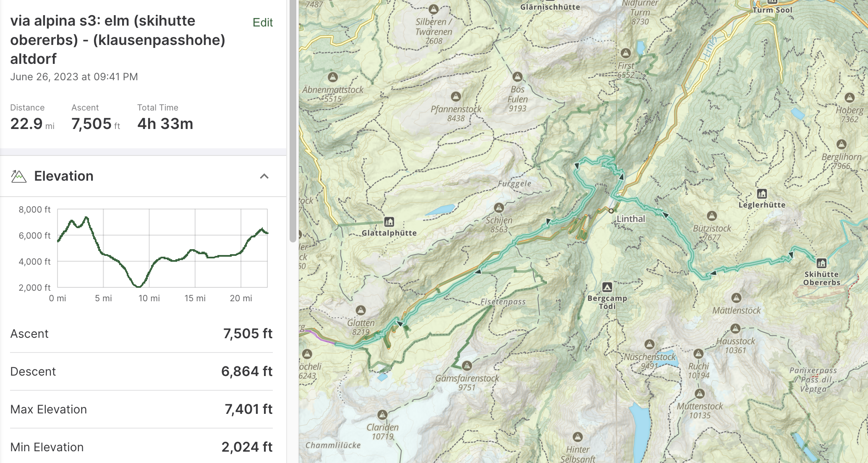Click the route title text
This screenshot has height=463, width=868.
pos(118,39)
